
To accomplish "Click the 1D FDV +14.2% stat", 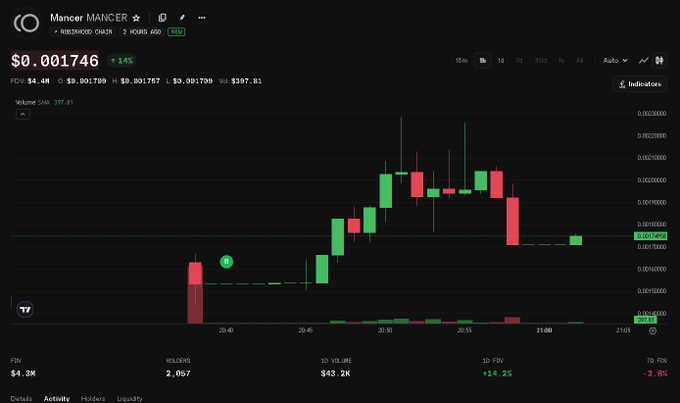I will (x=497, y=367).
